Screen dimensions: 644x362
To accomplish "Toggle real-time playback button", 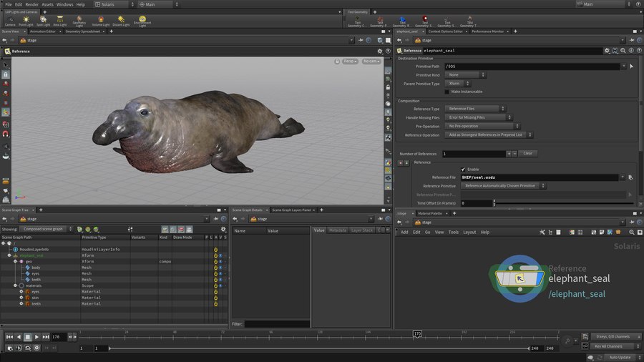I will [36, 348].
